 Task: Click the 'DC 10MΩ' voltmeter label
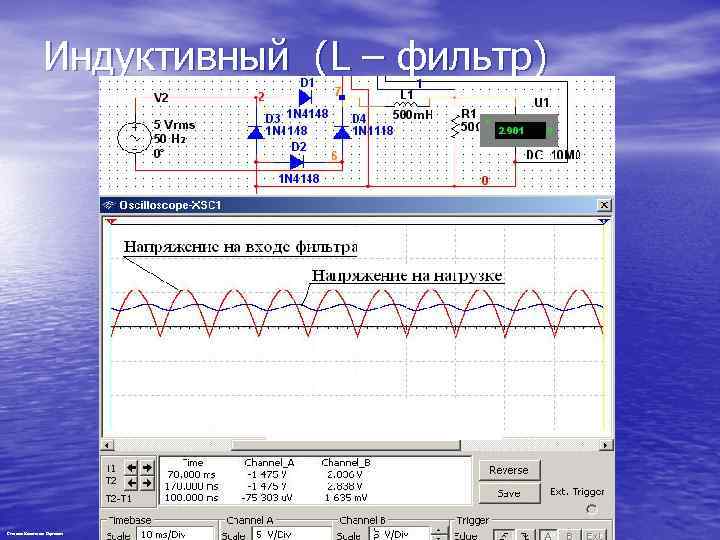click(553, 155)
